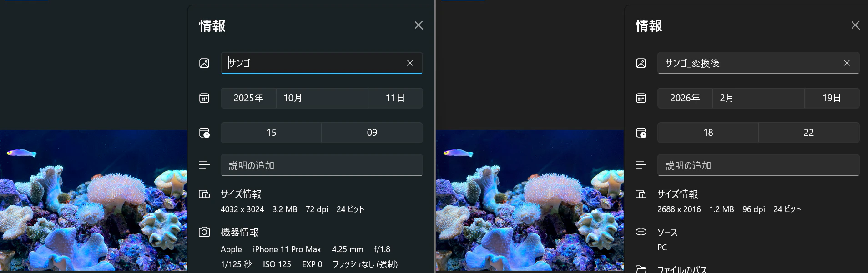Open the 10月 month selector
The height and width of the screenshot is (273, 868).
point(322,98)
